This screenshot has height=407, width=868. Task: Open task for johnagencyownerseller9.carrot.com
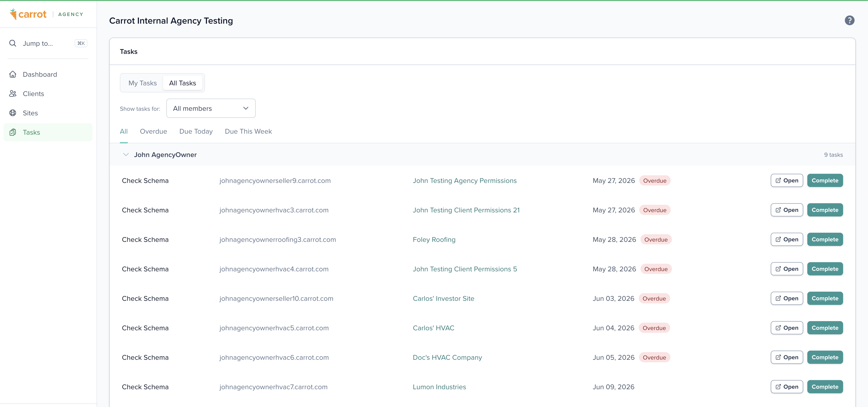point(786,180)
